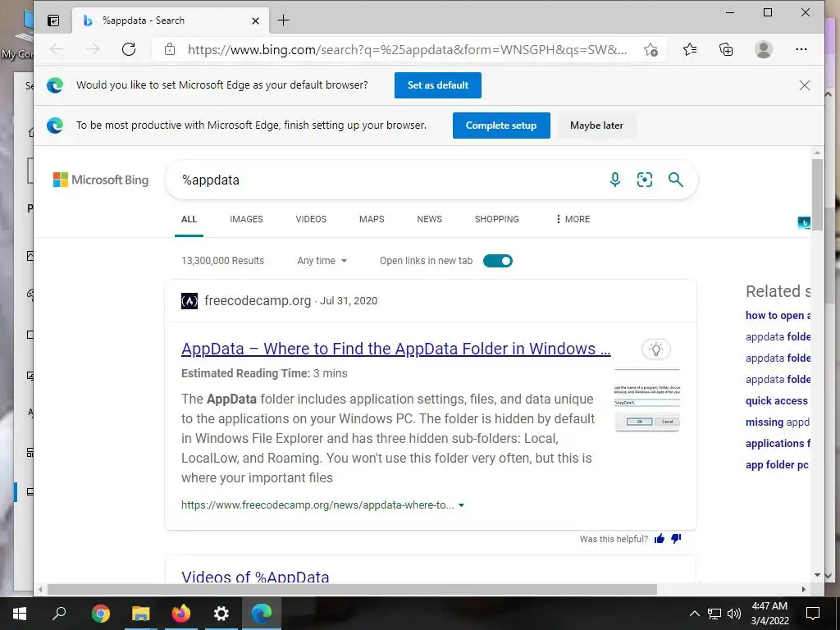Viewport: 840px width, 630px height.
Task: Submit search with magnifier icon
Action: click(x=676, y=180)
